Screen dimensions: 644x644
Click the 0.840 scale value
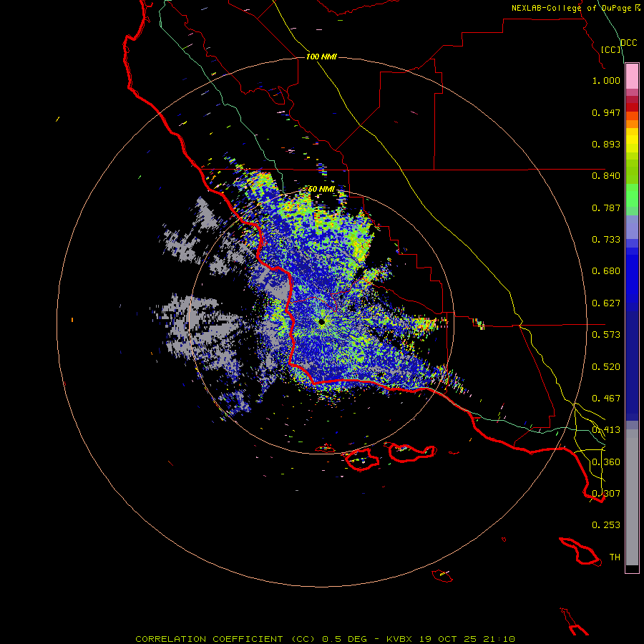(606, 176)
